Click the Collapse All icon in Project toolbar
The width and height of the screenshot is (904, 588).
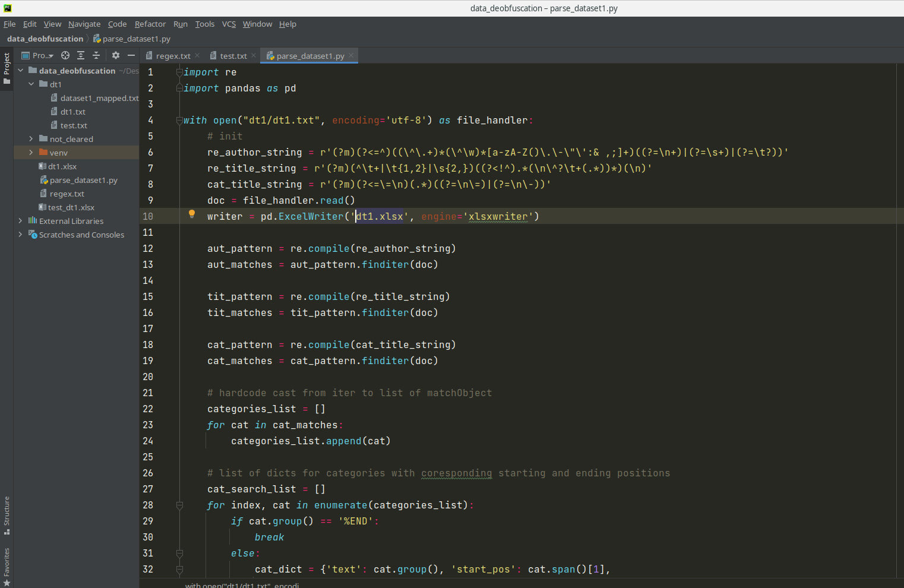[96, 55]
